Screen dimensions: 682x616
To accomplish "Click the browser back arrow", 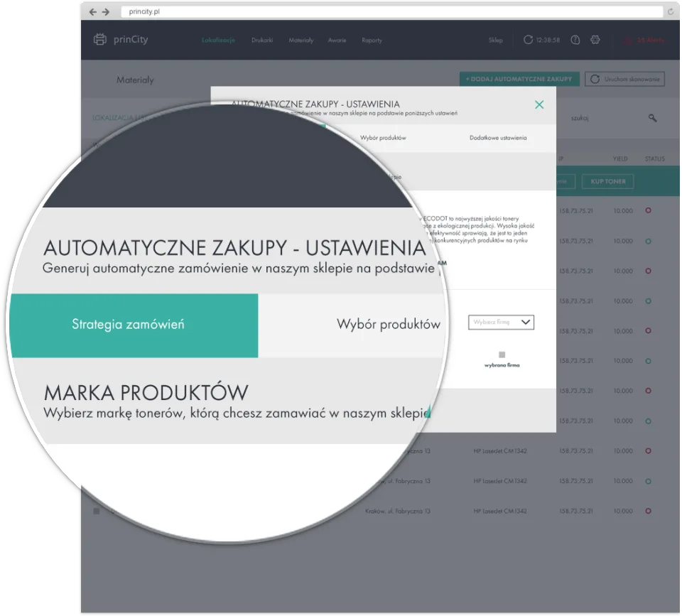I will (x=92, y=12).
